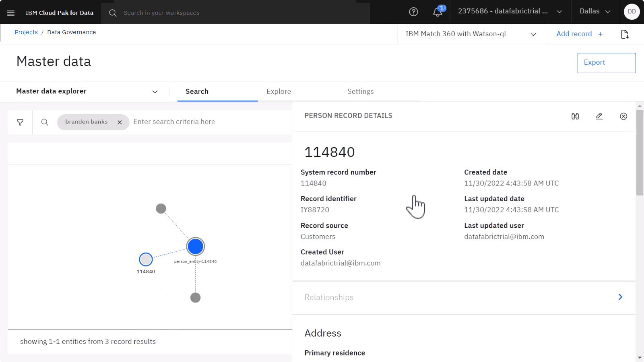Open the Dallas region dropdown
The image size is (644, 362).
click(x=595, y=12)
